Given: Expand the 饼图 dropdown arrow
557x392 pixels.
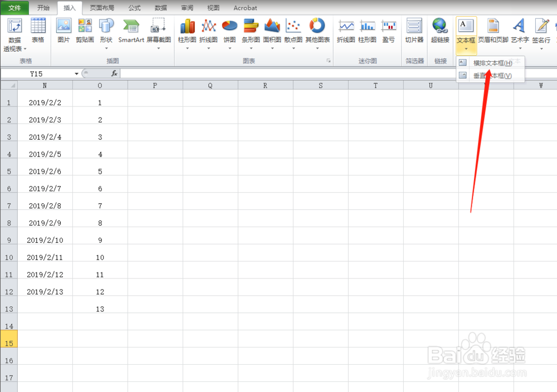Looking at the screenshot, I should point(229,48).
